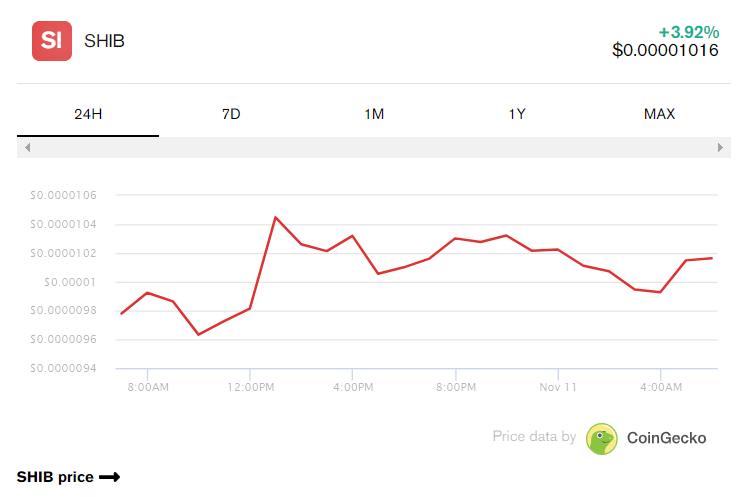Click the 12:00PM axis tick label
Image resolution: width=742 pixels, height=497 pixels.
pyautogui.click(x=250, y=387)
